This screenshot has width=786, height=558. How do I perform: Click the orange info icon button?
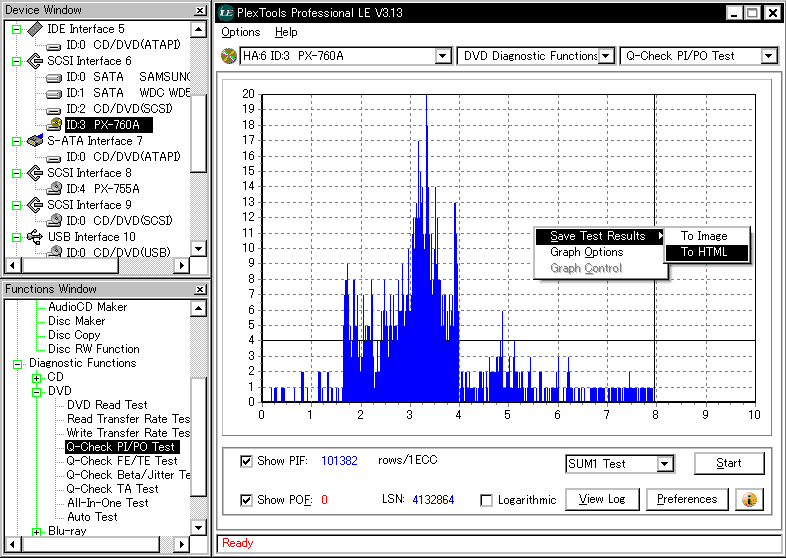coord(749,499)
